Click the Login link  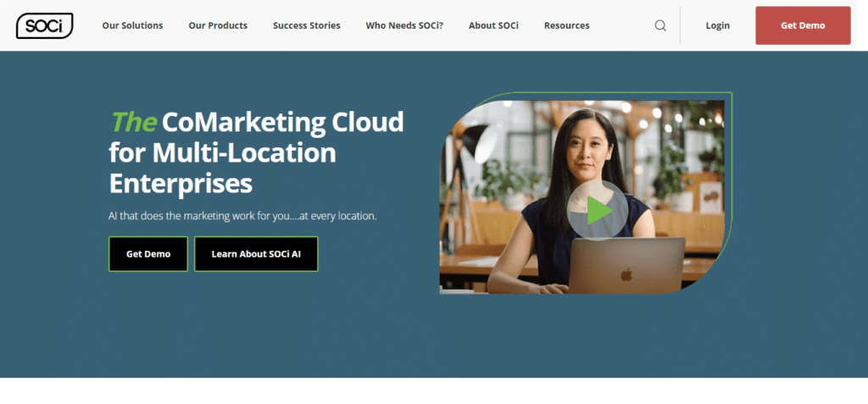pos(717,25)
